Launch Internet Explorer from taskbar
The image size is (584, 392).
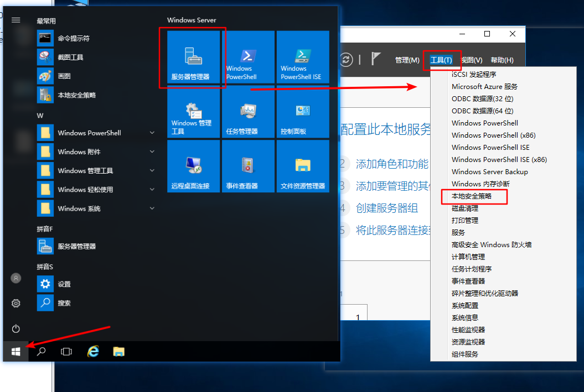click(x=93, y=352)
